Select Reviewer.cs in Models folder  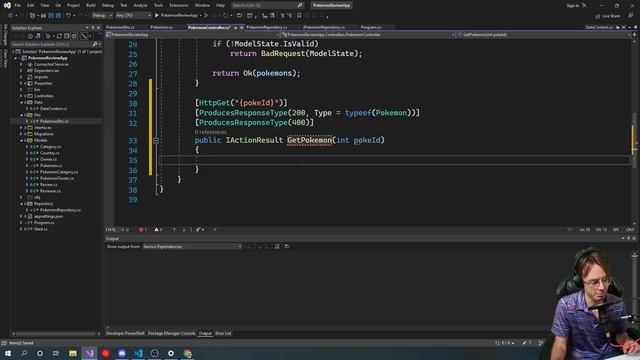click(x=50, y=191)
